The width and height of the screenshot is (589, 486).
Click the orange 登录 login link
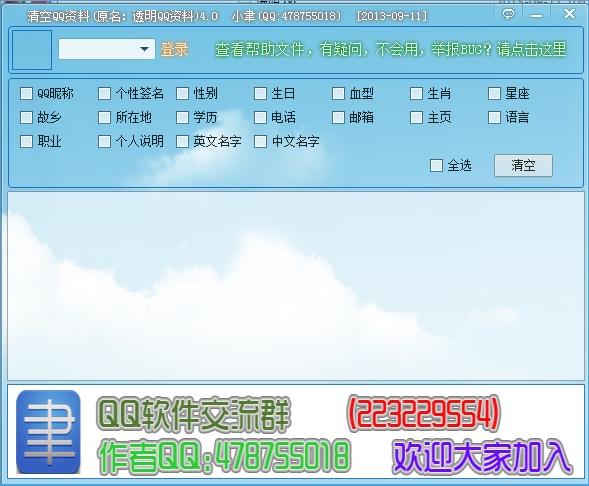(x=174, y=49)
